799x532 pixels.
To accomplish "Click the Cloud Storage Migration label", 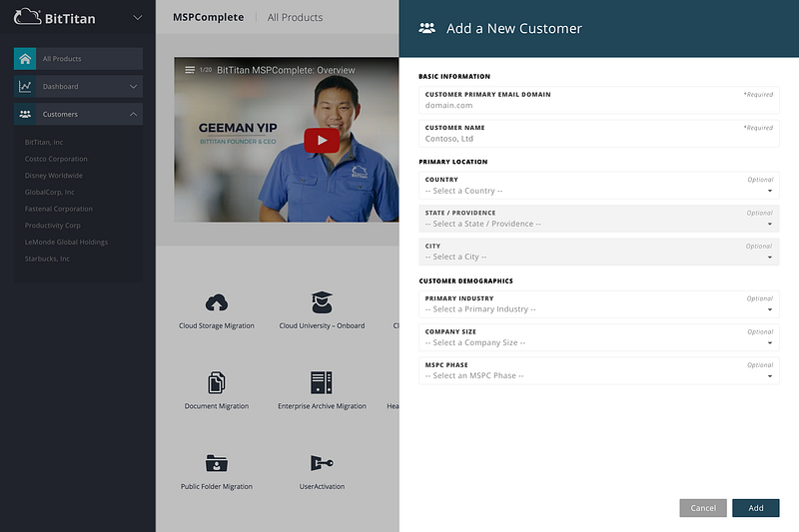I will tap(217, 325).
